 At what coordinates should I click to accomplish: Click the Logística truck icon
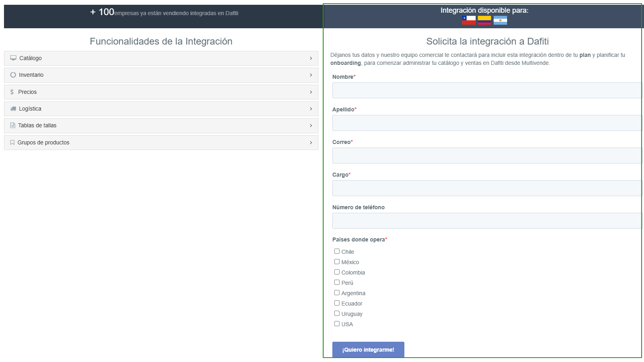pos(13,109)
